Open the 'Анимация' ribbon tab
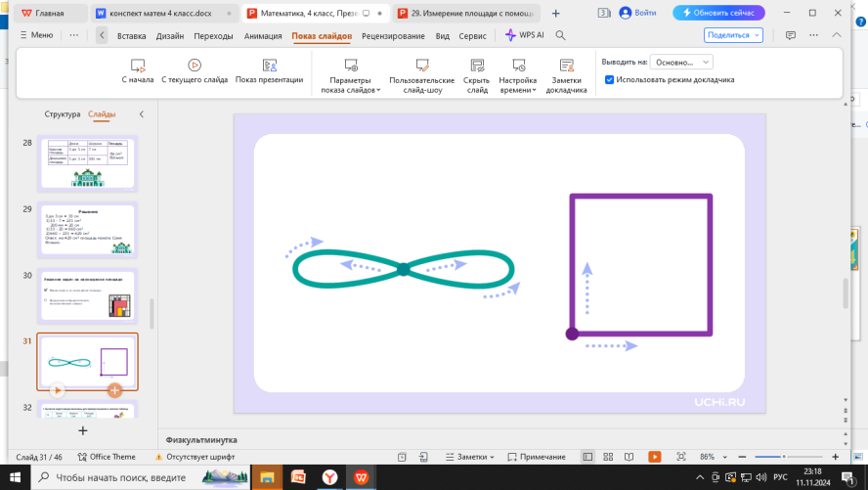868x490 pixels. (263, 35)
